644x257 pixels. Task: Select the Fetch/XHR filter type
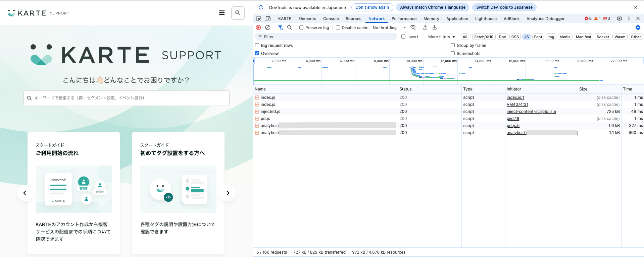(484, 37)
